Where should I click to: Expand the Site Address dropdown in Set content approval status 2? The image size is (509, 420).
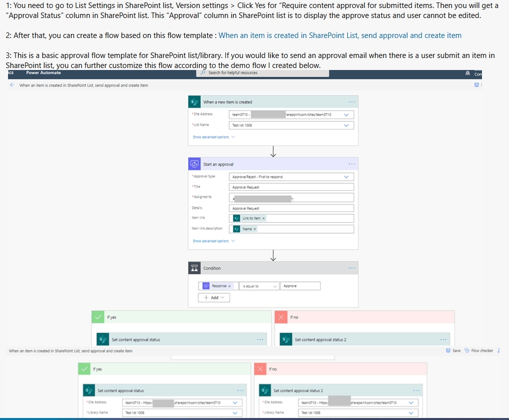[x=411, y=402]
